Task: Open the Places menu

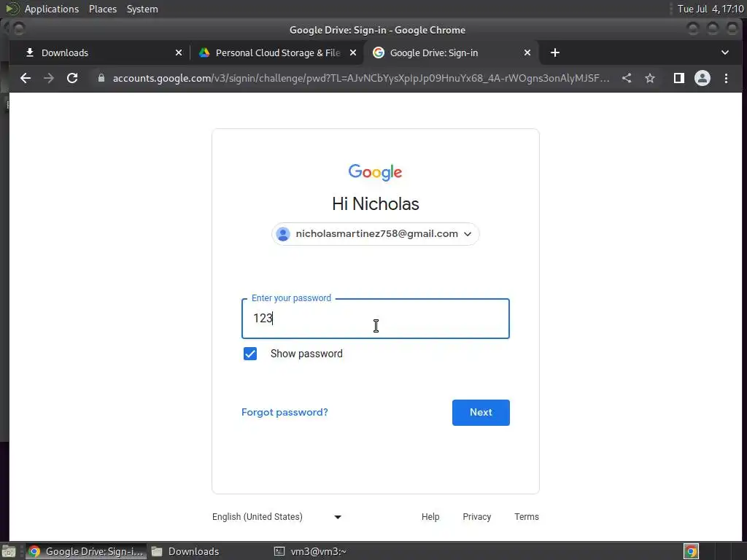Action: click(102, 9)
